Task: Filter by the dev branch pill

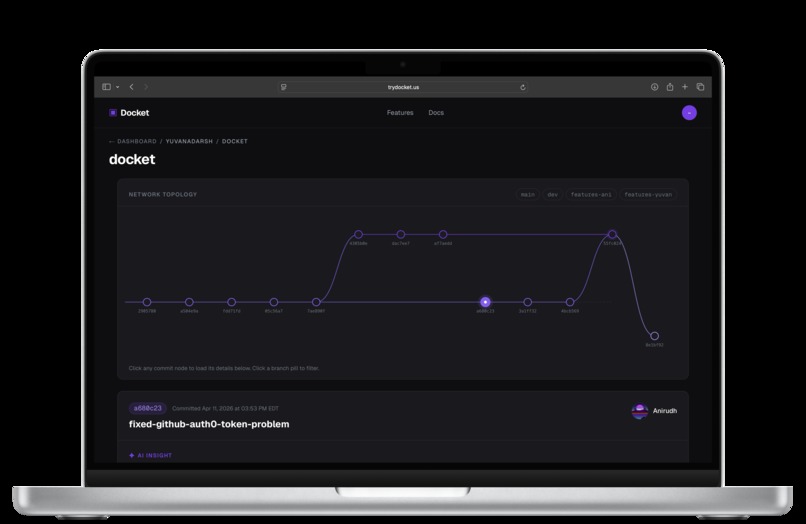Action: point(553,194)
